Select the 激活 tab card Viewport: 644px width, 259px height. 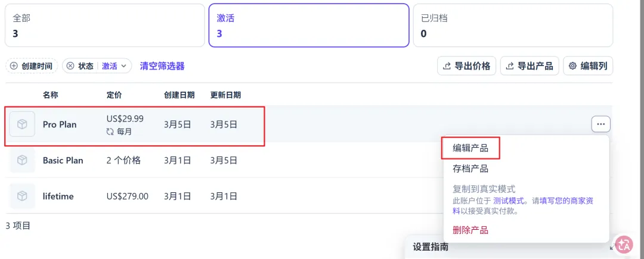click(x=309, y=26)
